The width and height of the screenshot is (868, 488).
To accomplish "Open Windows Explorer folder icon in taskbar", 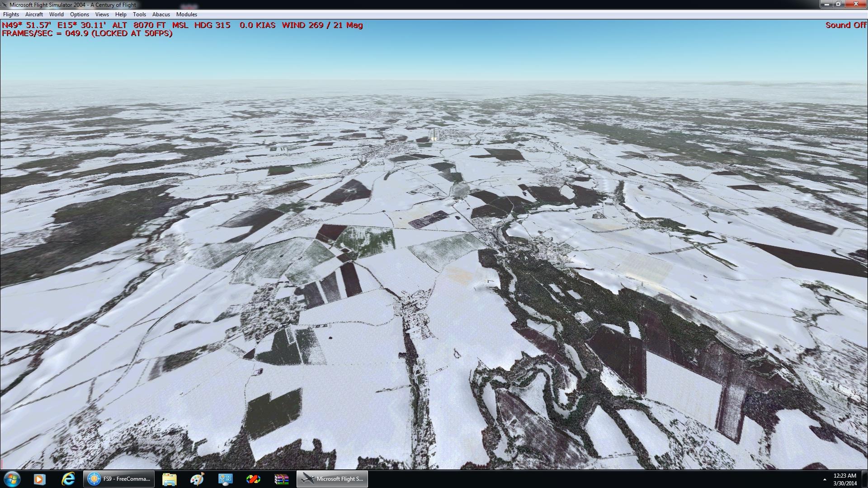I will pyautogui.click(x=170, y=479).
